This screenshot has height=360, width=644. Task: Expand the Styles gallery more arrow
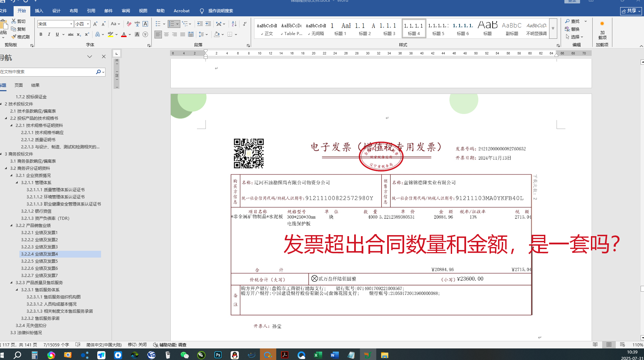[553, 29]
